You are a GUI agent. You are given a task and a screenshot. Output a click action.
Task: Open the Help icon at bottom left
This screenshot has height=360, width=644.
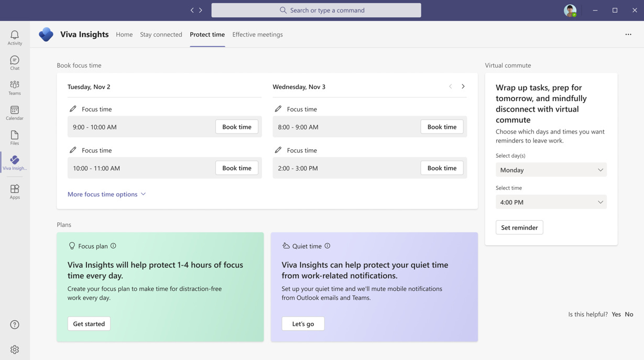pyautogui.click(x=15, y=324)
